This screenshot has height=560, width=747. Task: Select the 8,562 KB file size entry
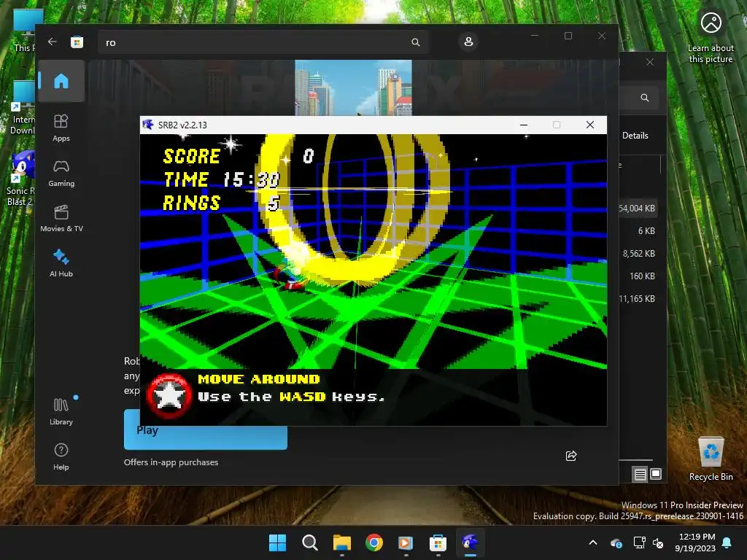click(639, 254)
